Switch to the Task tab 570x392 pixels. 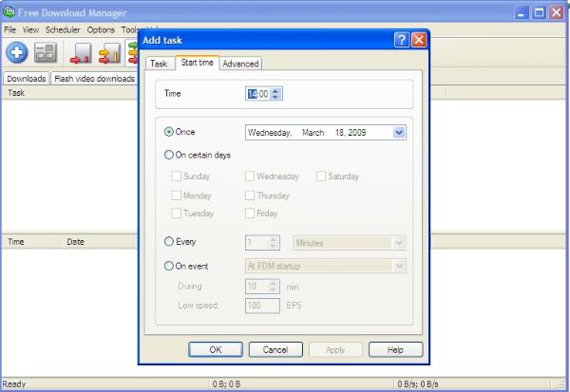click(159, 64)
